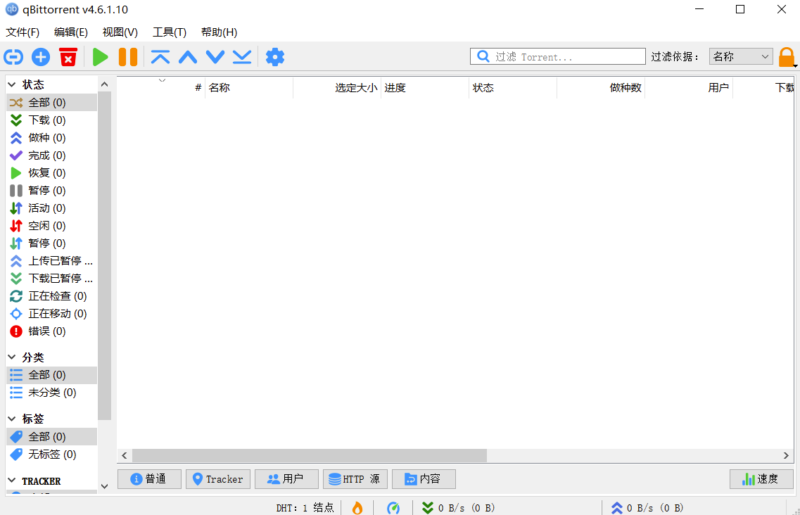Collapse the 分类 section in sidebar
Image resolution: width=800 pixels, height=515 pixels.
pos(12,357)
